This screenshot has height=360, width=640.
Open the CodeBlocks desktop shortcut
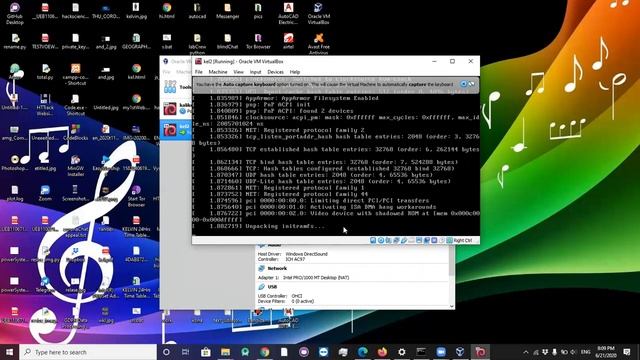(76, 133)
